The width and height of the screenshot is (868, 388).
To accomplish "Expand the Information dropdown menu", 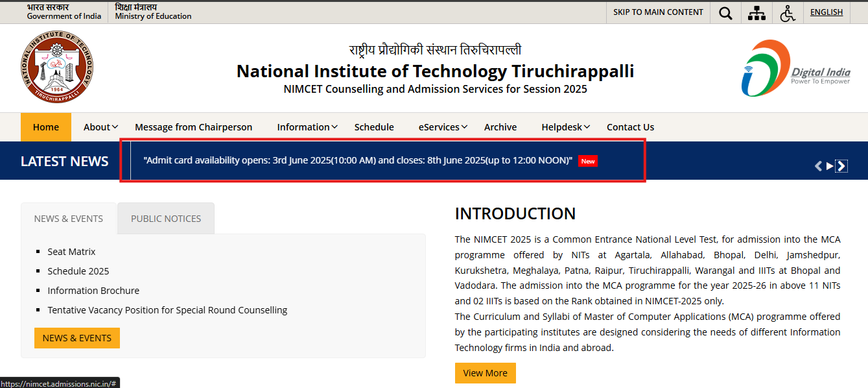I will coord(307,127).
